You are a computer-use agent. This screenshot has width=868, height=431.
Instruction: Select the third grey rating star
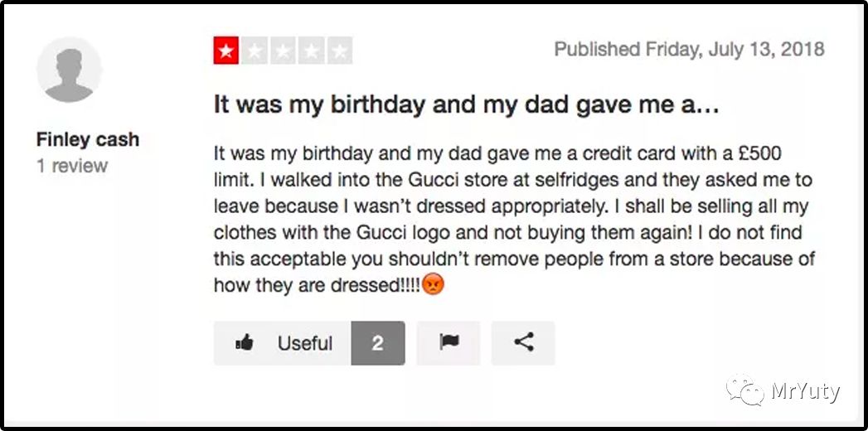283,51
